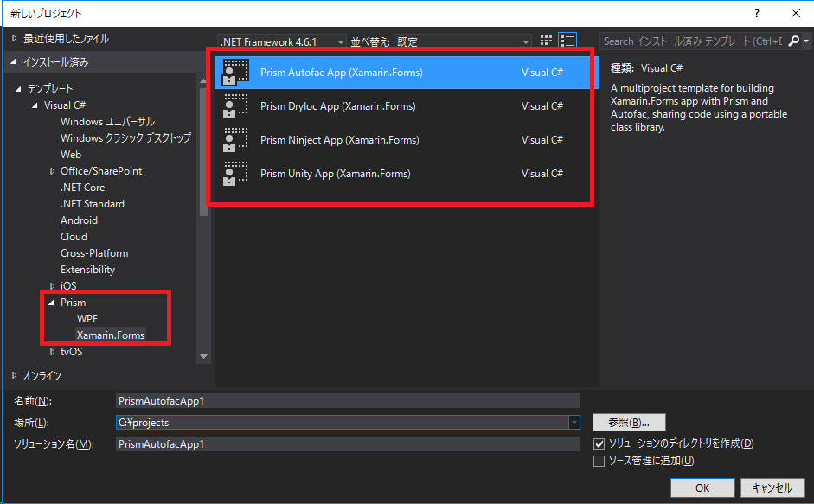Select the Extensibility template category
The width and height of the screenshot is (814, 504).
tap(87, 270)
